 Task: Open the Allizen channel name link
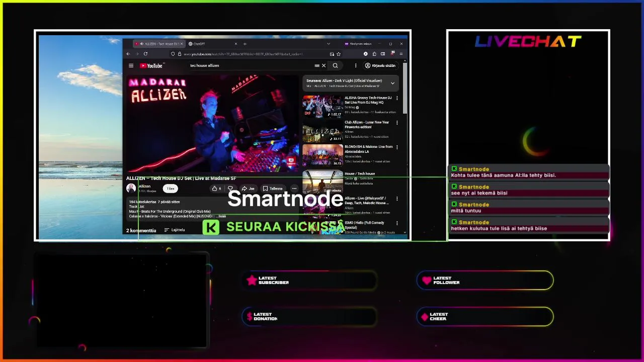click(x=144, y=187)
